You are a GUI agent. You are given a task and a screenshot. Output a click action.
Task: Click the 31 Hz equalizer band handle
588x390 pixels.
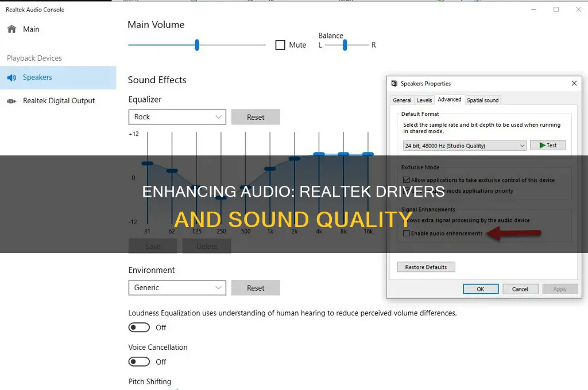point(148,163)
